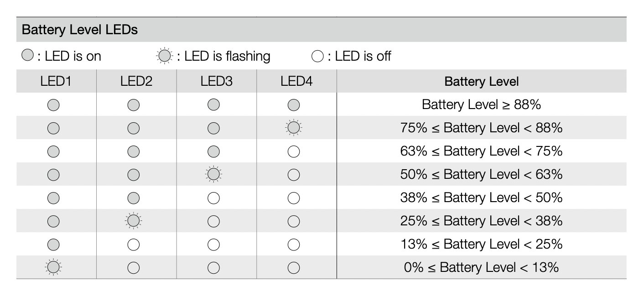
Task: Click LED3 off-circle in the 38%–50% row
Action: [x=213, y=198]
